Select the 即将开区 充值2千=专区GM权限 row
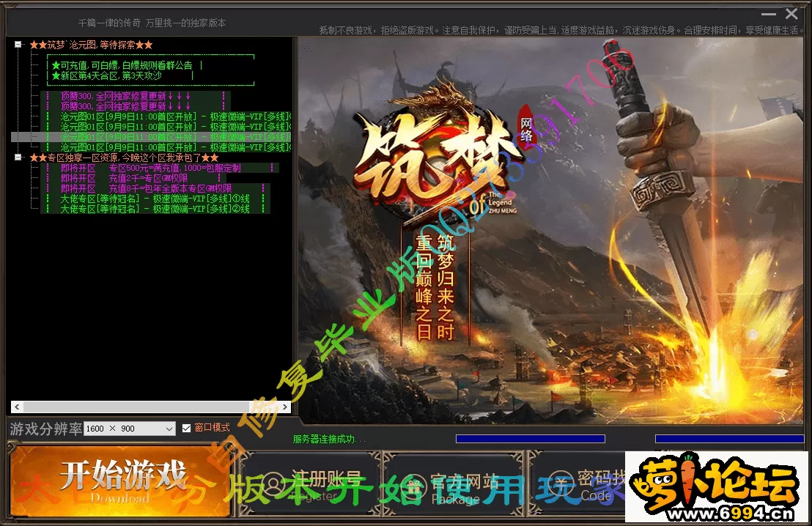Screen dimensions: 812x526 (133, 178)
